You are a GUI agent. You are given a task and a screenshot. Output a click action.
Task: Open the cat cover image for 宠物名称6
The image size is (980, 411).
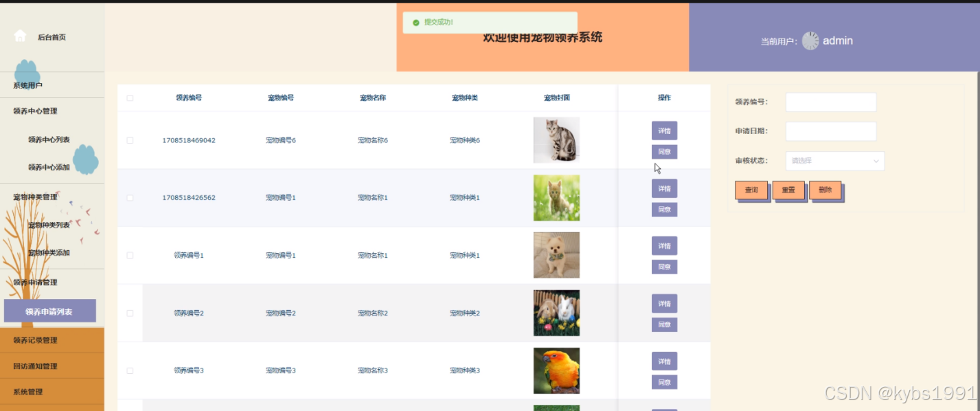point(556,140)
